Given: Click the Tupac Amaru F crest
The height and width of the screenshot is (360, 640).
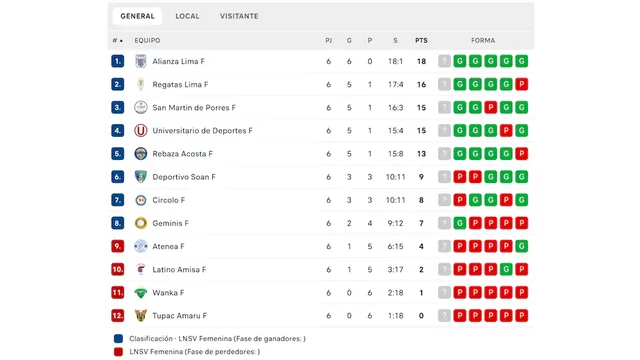Looking at the screenshot, I should click(140, 316).
